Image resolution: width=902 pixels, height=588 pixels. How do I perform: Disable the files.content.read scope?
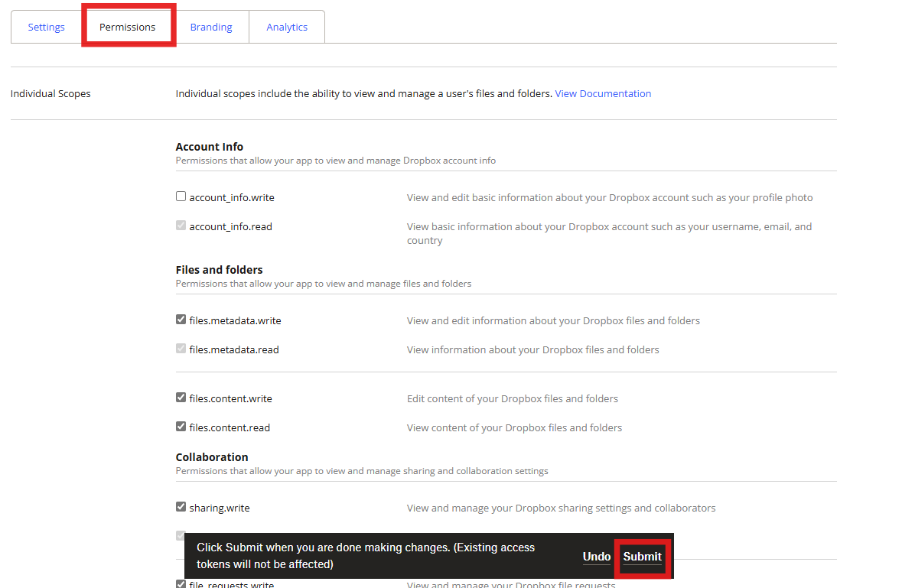coord(181,427)
